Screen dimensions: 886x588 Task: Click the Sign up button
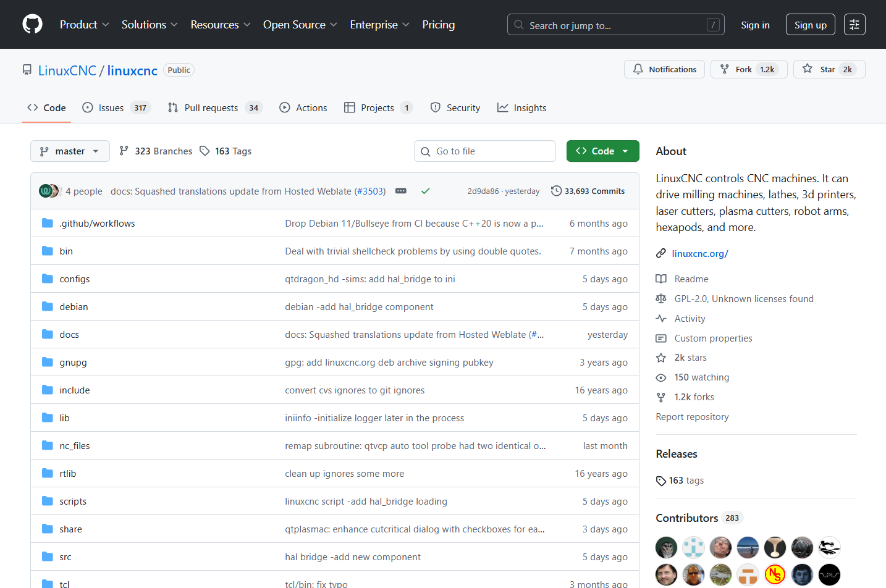click(x=811, y=25)
